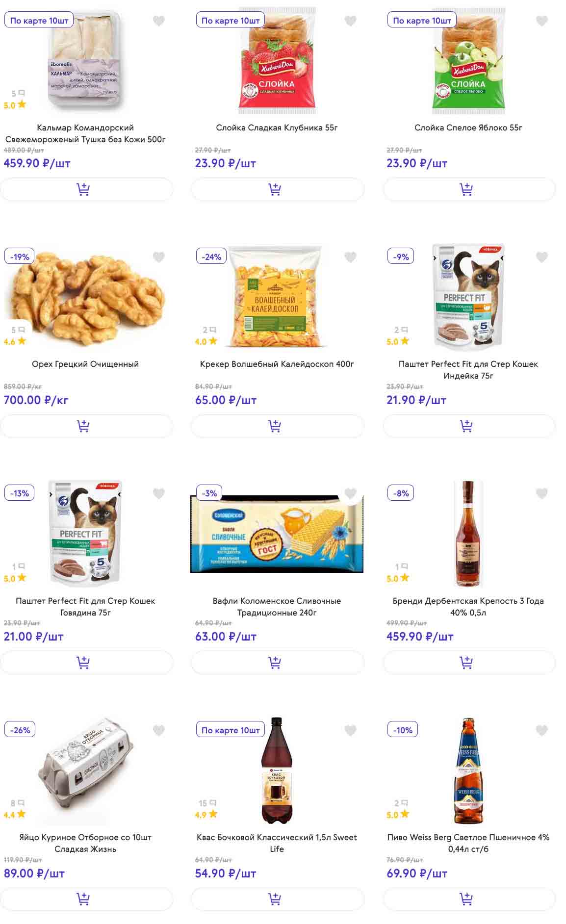Open Паштет Perfect Fit Индейка 75г title
Screen dimensions: 566x924
click(468, 370)
